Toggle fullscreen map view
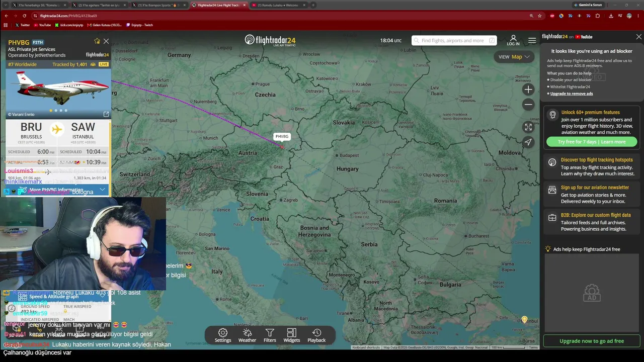Image resolution: width=644 pixels, height=362 pixels. [x=528, y=127]
